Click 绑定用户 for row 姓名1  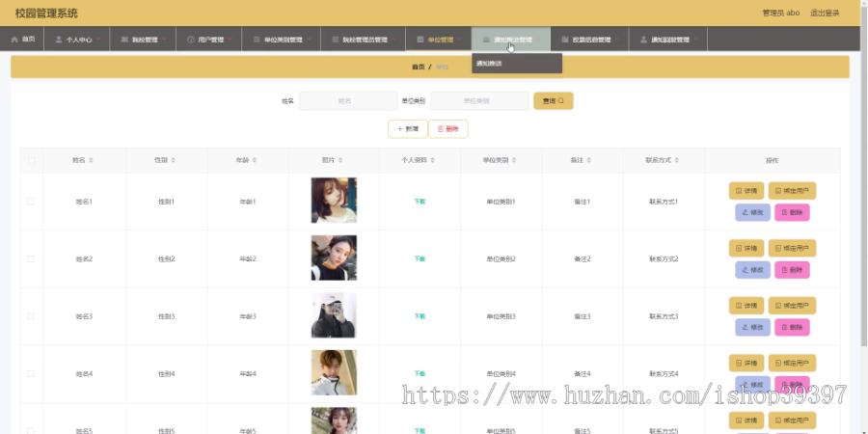792,190
